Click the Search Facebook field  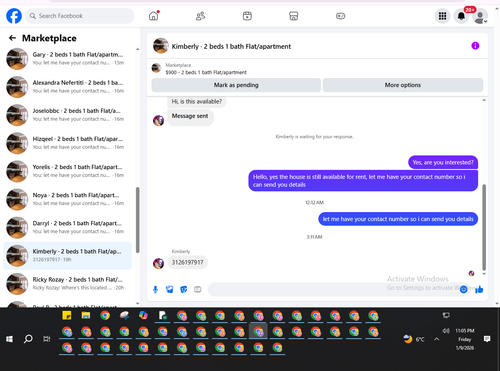tap(80, 16)
